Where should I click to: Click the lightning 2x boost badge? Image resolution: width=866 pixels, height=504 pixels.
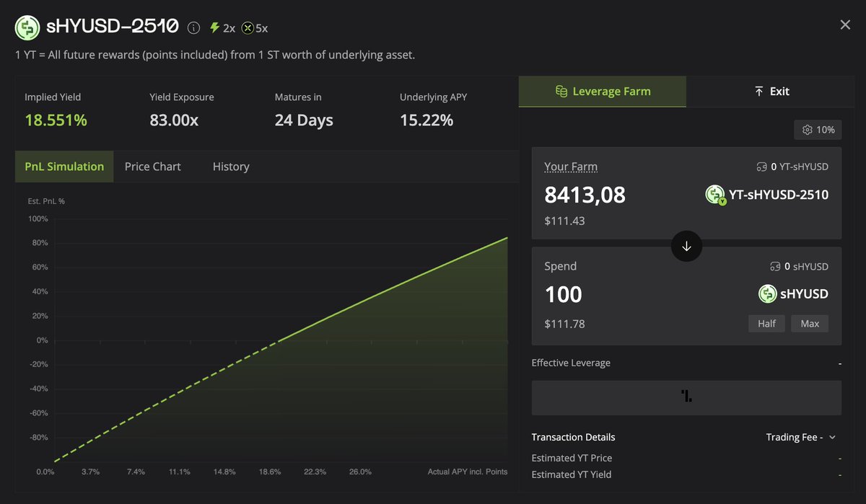(x=222, y=28)
